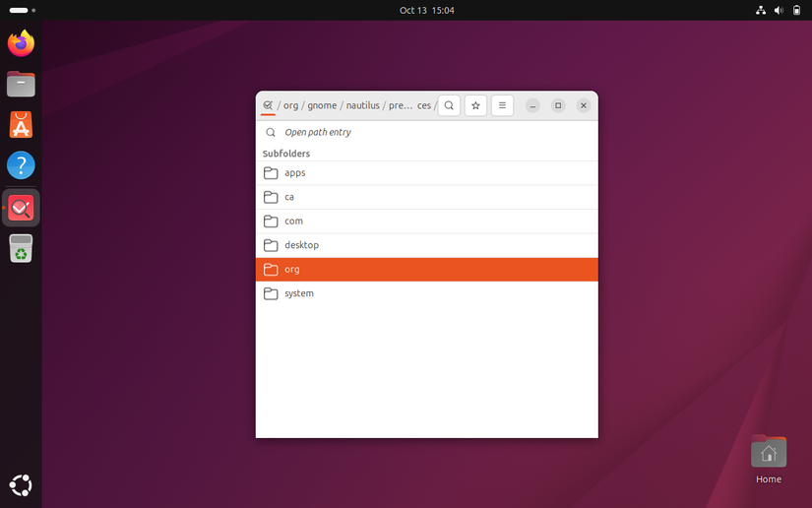812x508 pixels.
Task: Navigate to 'gnome' in the path bar
Action: (x=322, y=105)
